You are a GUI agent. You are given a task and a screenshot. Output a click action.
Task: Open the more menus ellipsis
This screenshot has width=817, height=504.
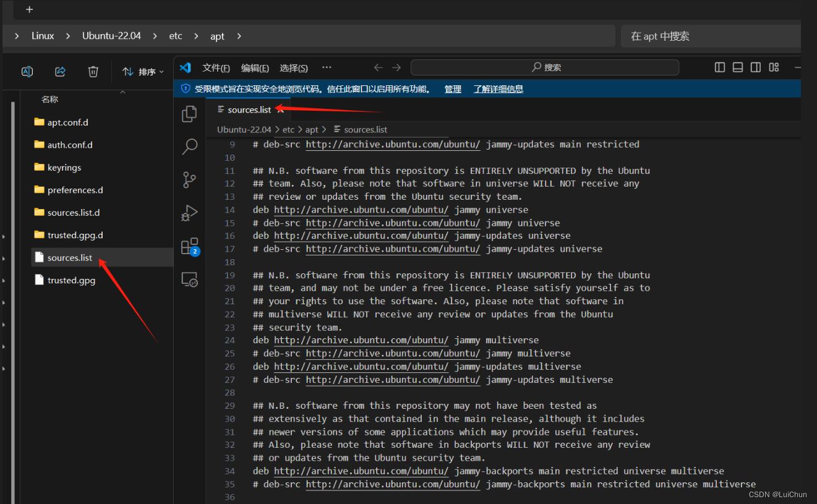(327, 67)
